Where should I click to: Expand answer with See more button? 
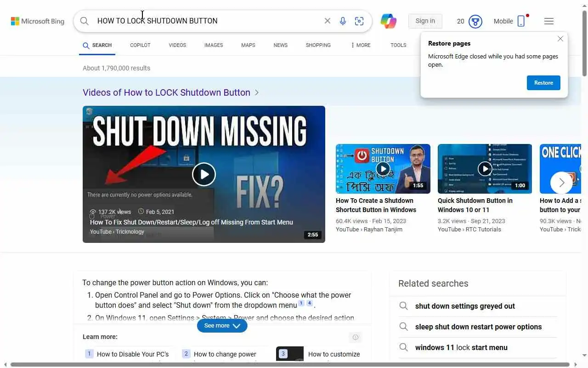[222, 326]
